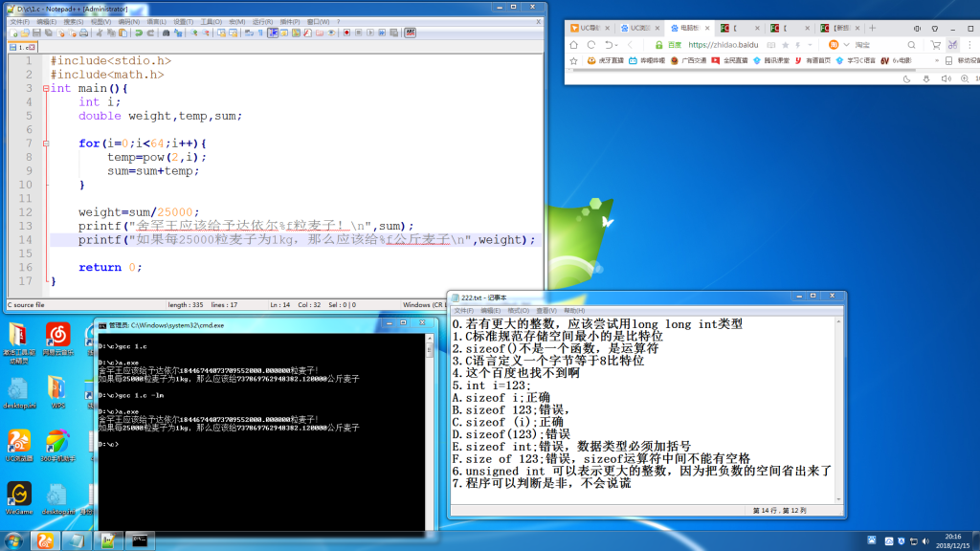Reload the page in UC browser
This screenshot has width=980, height=551.
pyautogui.click(x=591, y=45)
